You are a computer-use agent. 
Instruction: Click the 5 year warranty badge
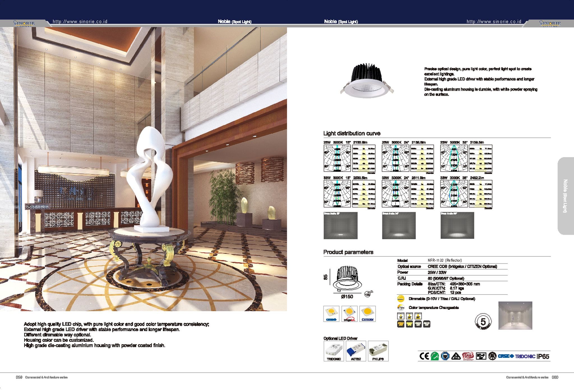tap(483, 321)
